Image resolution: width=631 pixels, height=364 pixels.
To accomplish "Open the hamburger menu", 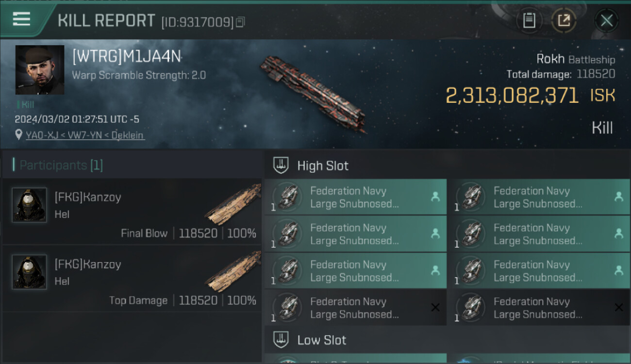I will pyautogui.click(x=21, y=19).
